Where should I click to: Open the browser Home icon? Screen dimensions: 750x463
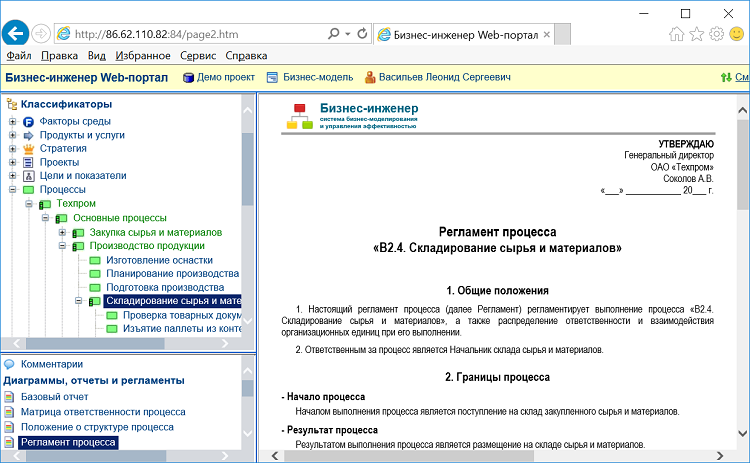pos(676,34)
